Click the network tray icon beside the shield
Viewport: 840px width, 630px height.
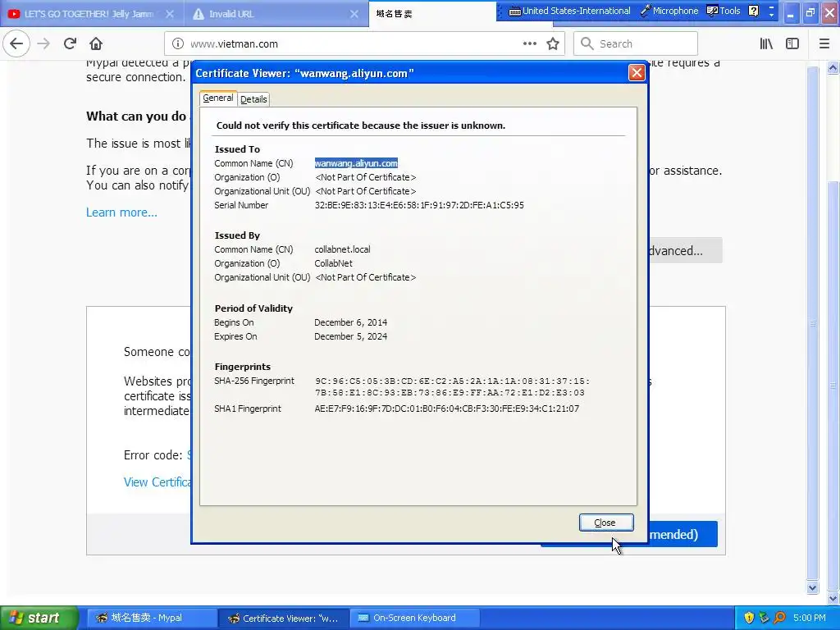[x=764, y=618]
